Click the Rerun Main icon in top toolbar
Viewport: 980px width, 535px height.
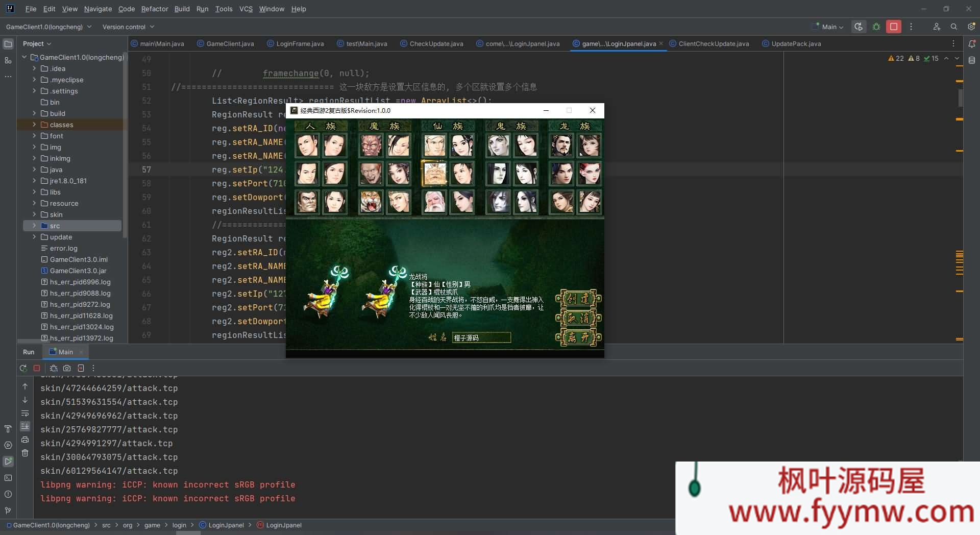pyautogui.click(x=859, y=27)
